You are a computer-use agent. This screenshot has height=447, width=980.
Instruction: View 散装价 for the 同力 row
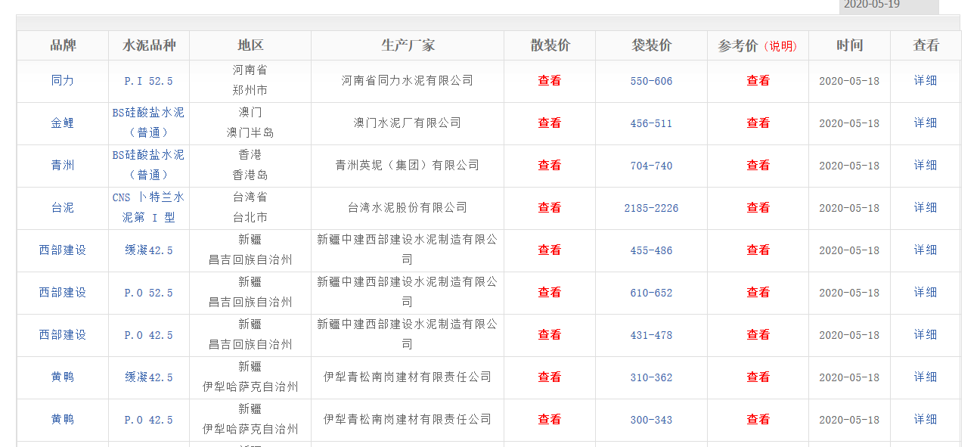(549, 81)
